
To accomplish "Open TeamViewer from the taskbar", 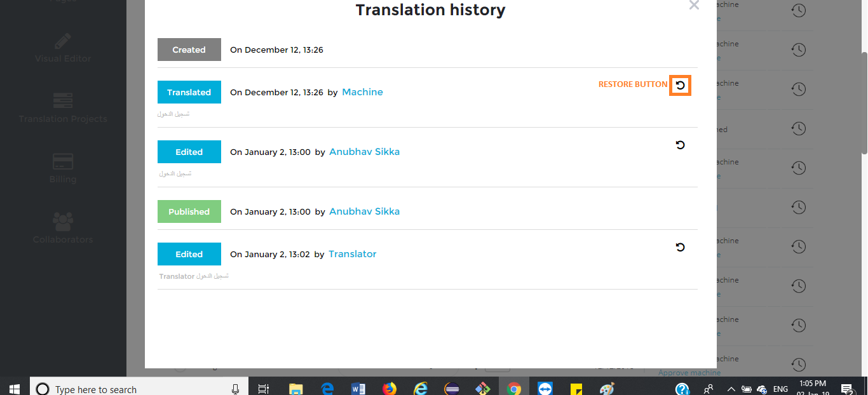I will click(x=545, y=389).
